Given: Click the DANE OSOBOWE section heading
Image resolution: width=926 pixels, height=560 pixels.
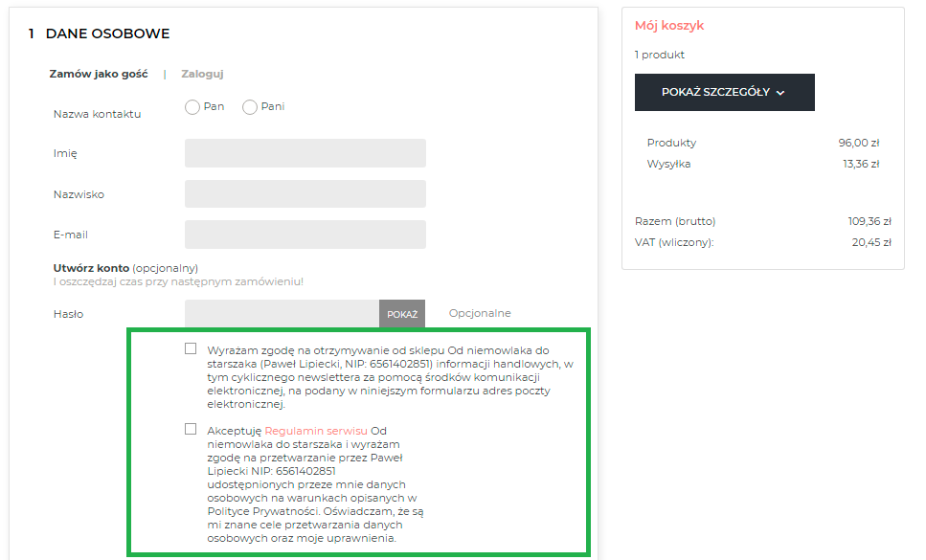Looking at the screenshot, I should tap(107, 34).
